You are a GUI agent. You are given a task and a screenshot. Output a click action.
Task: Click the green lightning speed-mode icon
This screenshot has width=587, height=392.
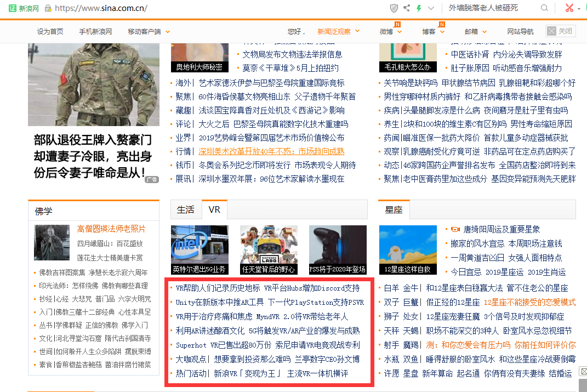[x=419, y=8]
